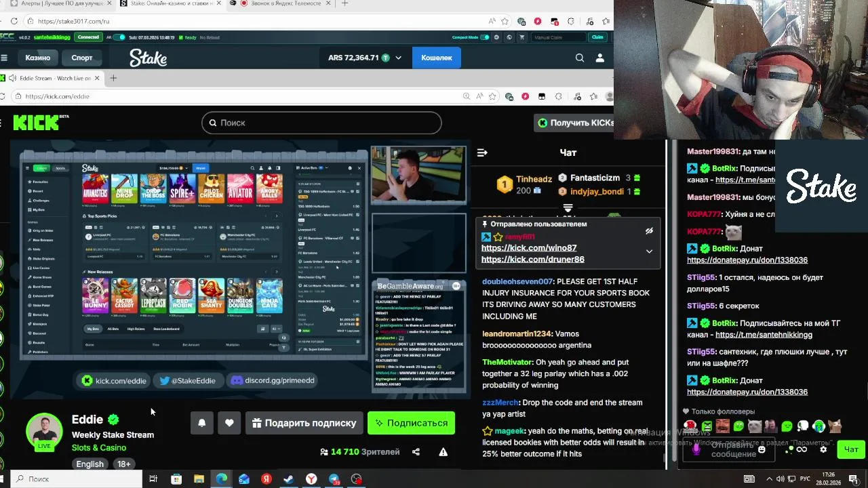Switch to Спорт tab on Stake
Screen dimensions: 868x488
82,58
